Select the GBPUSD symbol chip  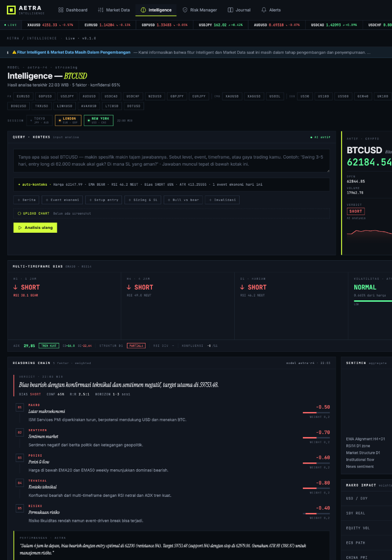[x=46, y=97]
